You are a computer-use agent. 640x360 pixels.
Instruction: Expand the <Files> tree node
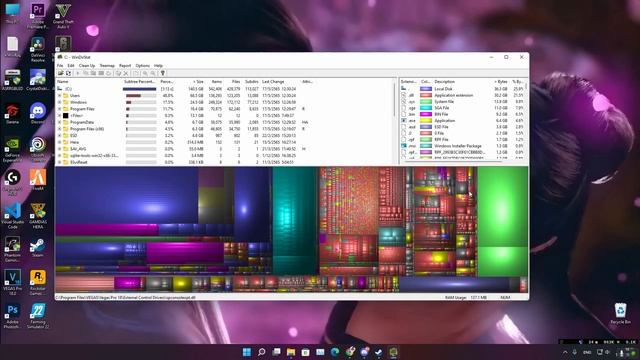[x=60, y=116]
